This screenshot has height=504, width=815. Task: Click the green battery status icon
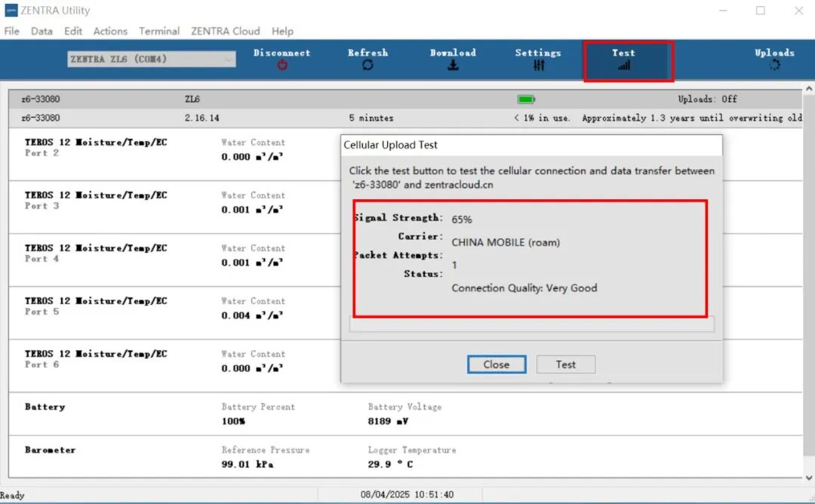pos(526,99)
